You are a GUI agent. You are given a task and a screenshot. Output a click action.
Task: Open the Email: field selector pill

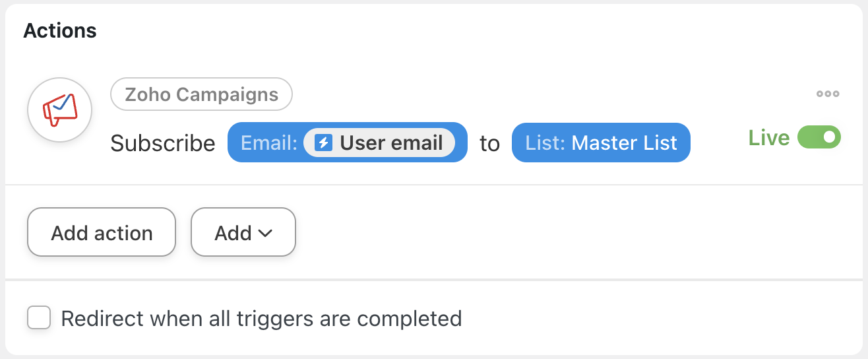(x=348, y=143)
